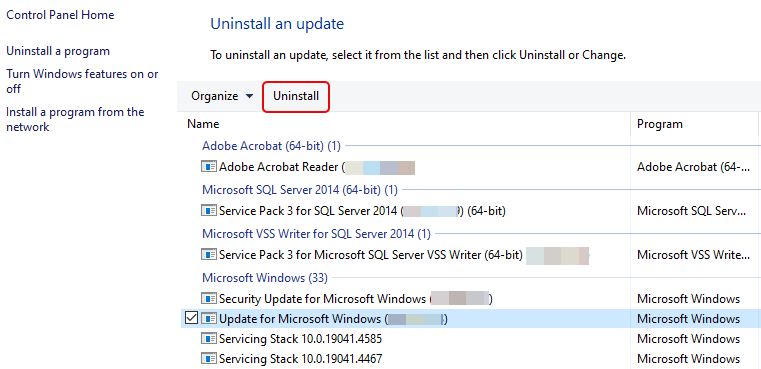Click the Security Update for Microsoft Windows icon
The image size is (761, 369).
click(209, 298)
